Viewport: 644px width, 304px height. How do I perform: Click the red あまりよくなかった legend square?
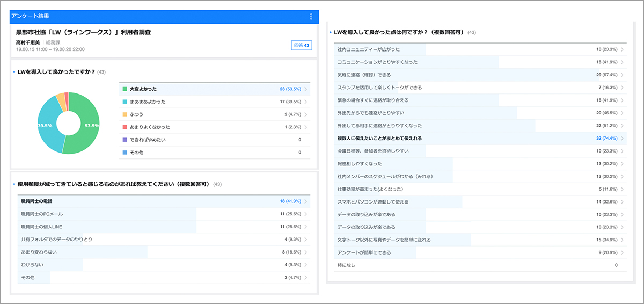coord(125,127)
